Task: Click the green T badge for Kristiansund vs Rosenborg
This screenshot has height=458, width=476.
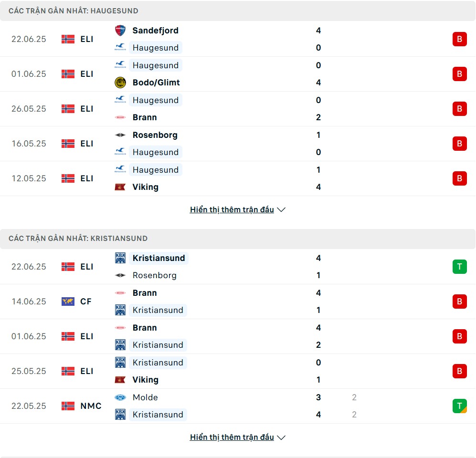Action: tap(460, 267)
